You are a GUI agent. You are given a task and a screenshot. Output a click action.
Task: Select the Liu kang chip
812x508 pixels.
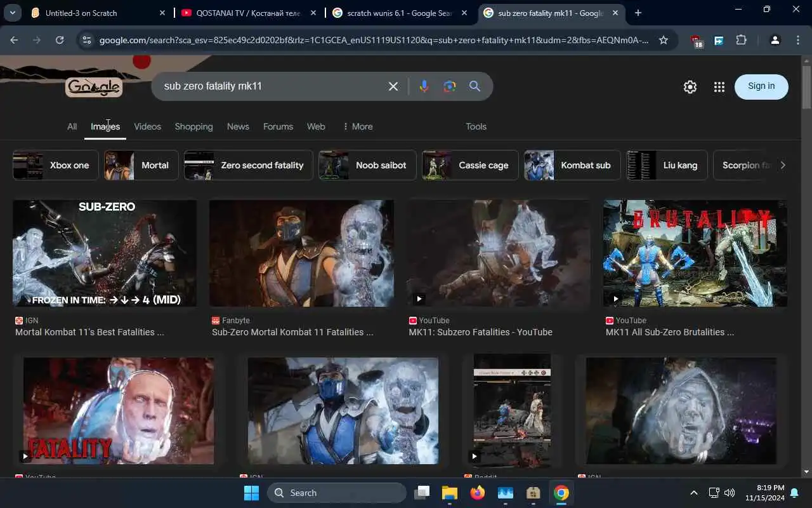point(667,165)
